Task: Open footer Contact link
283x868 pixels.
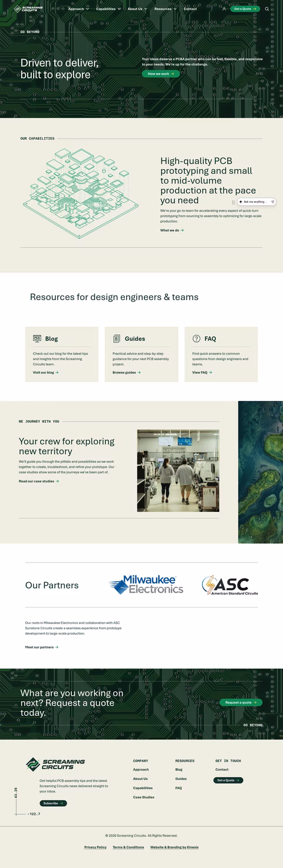Action: tap(222, 770)
